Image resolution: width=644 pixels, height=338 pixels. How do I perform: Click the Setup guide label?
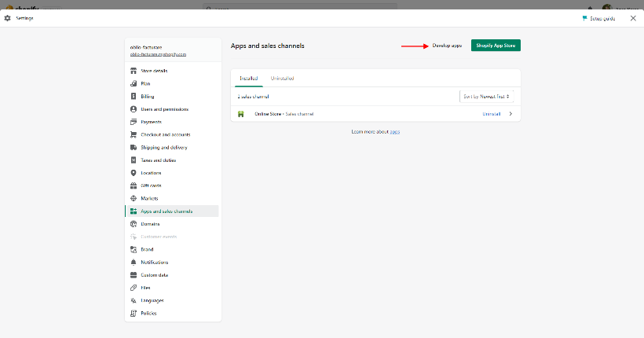point(602,19)
